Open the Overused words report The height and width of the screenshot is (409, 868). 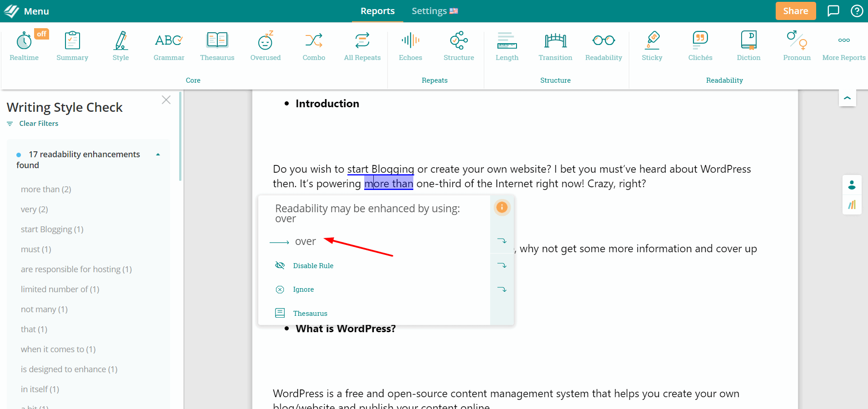click(265, 46)
